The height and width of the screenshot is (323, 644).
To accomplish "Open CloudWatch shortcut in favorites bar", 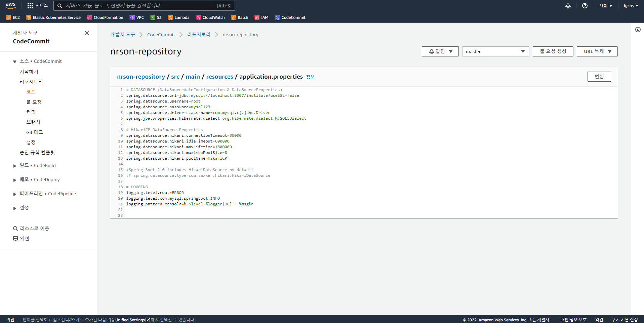I will coord(210,17).
